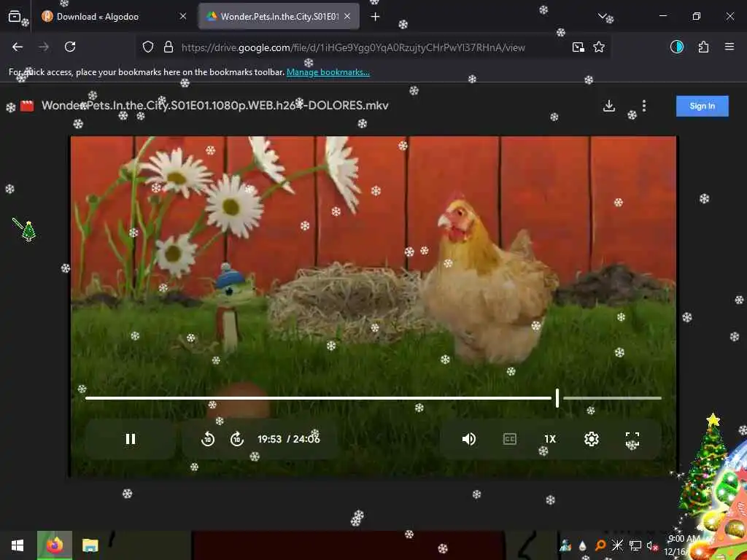
Task: Expand the list all tabs chevron
Action: (602, 16)
